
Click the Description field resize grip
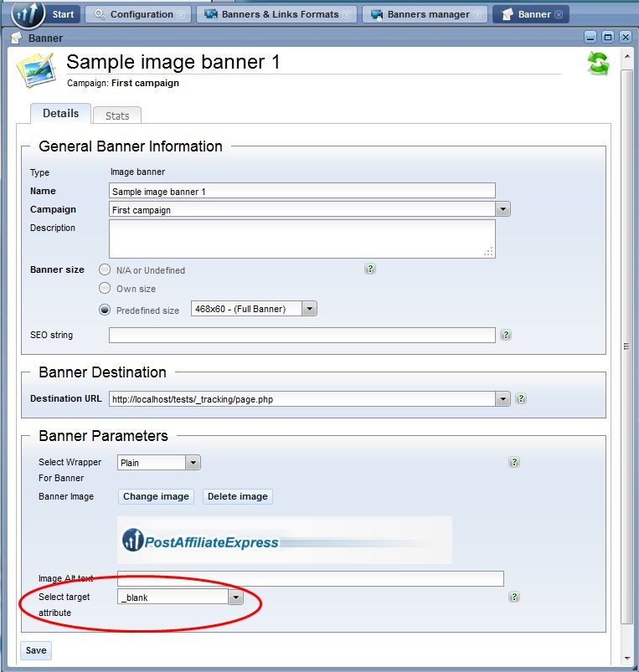coord(488,252)
